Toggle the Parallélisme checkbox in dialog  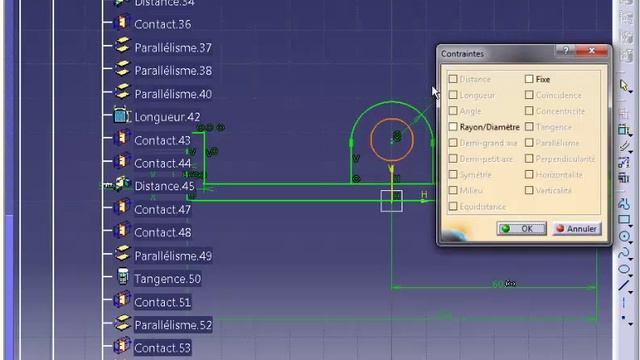(x=529, y=142)
